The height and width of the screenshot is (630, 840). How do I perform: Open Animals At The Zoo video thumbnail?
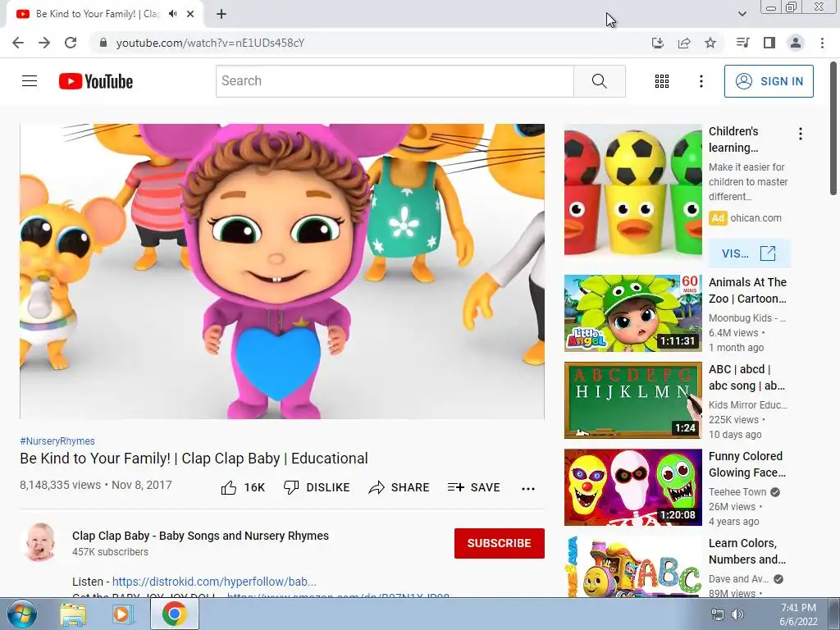coord(632,313)
